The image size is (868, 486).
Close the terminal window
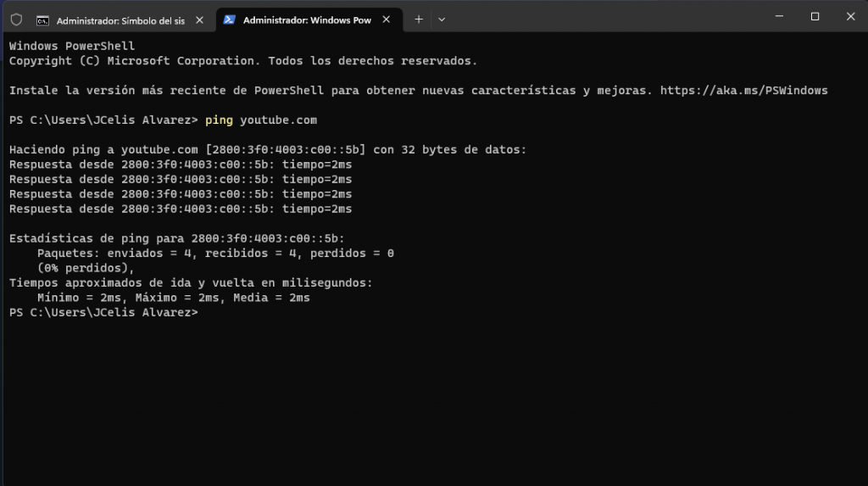tap(850, 16)
